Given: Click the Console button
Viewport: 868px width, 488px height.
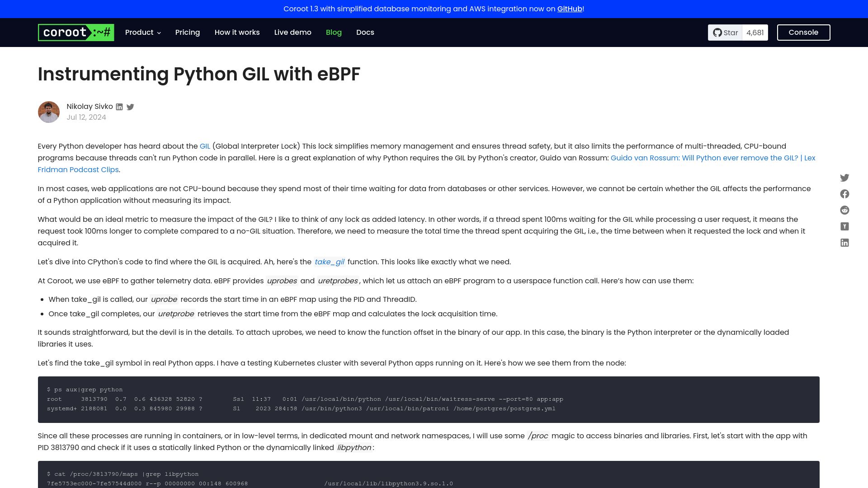Looking at the screenshot, I should coord(803,33).
